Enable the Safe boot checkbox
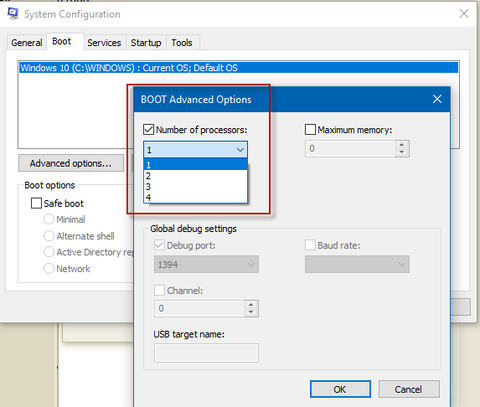 click(36, 203)
